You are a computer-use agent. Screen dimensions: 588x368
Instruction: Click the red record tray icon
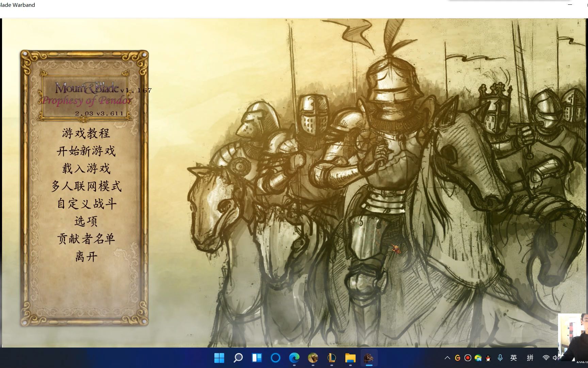pyautogui.click(x=468, y=358)
